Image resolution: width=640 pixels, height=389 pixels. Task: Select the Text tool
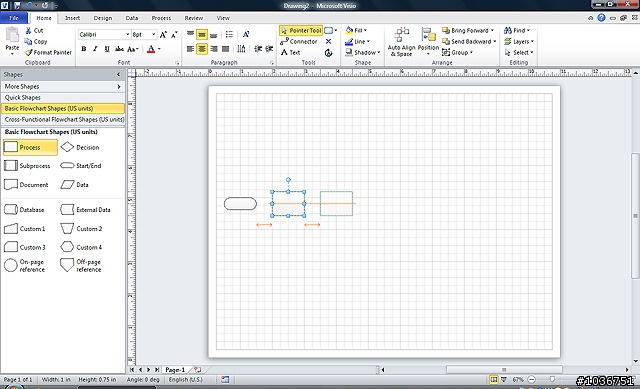291,53
